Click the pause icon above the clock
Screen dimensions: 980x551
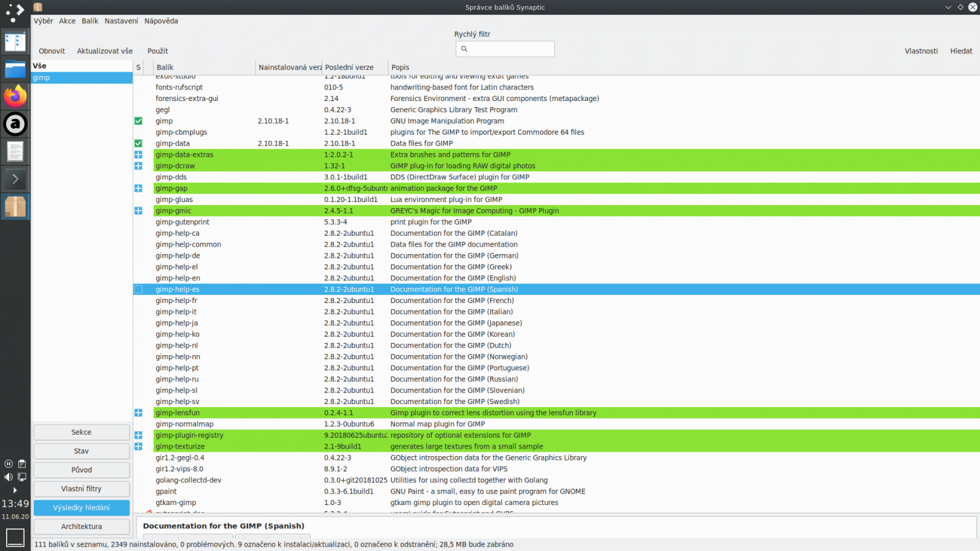point(8,463)
